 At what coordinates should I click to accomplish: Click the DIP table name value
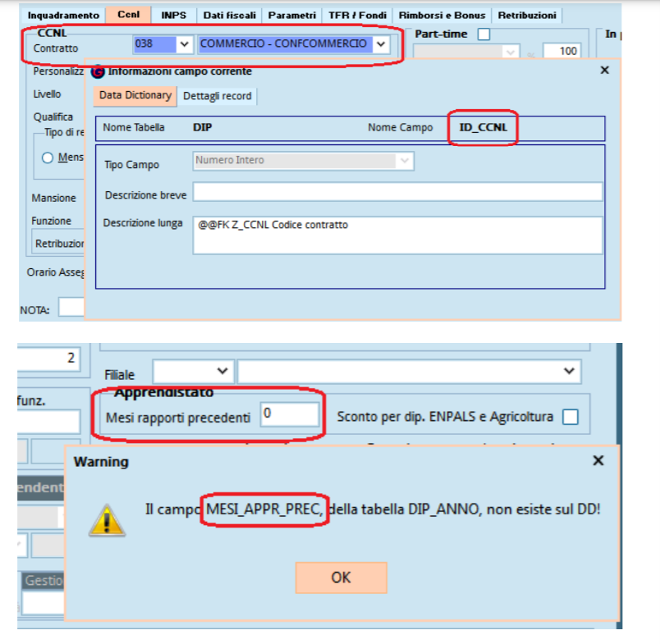(x=202, y=127)
